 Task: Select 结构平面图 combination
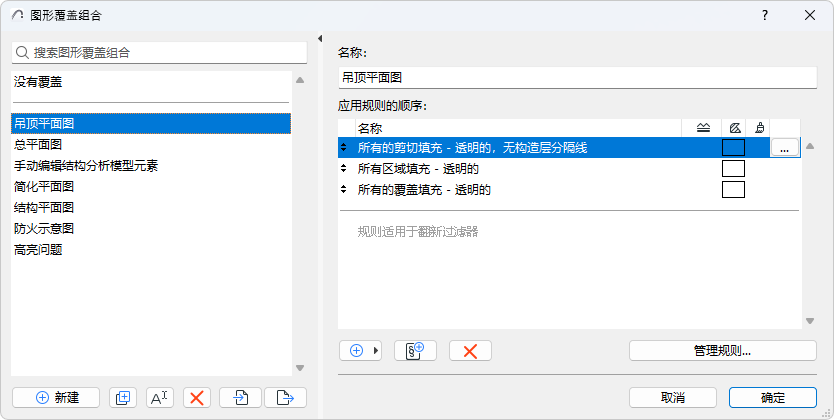pyautogui.click(x=151, y=207)
